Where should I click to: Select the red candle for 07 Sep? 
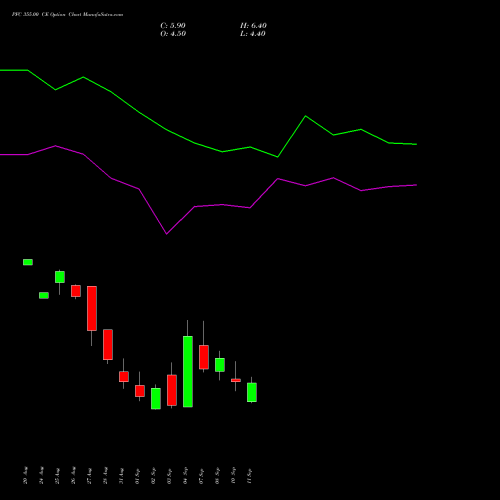[204, 357]
